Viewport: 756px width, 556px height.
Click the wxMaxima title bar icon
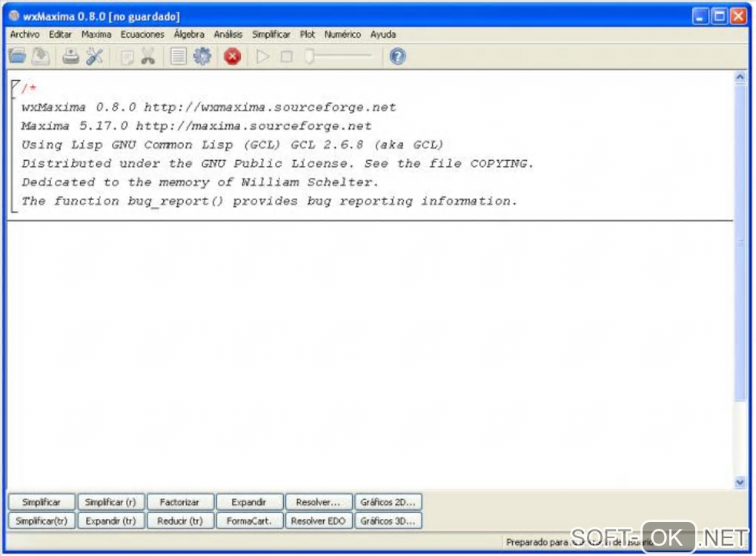[x=14, y=16]
